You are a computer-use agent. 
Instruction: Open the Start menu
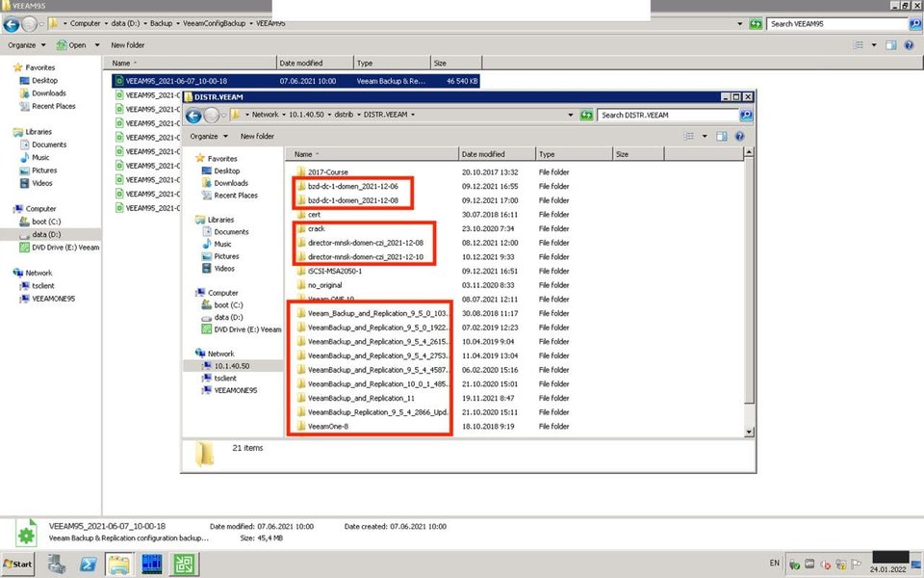click(x=19, y=564)
